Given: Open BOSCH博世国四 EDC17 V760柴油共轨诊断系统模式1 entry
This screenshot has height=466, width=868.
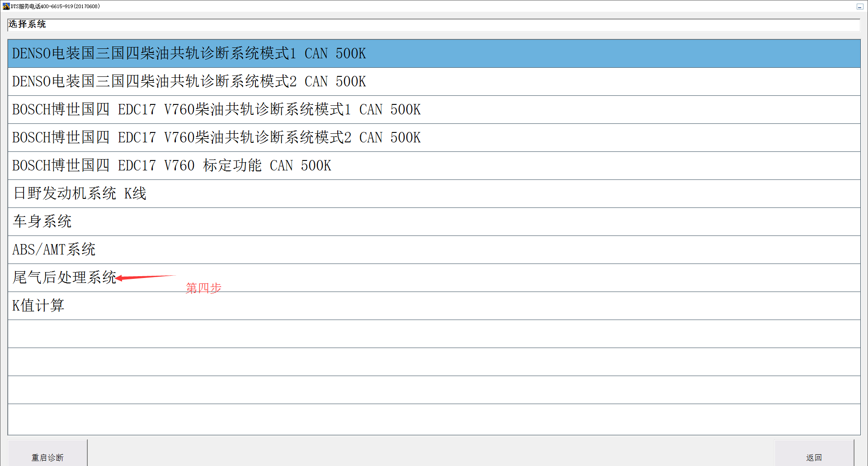Looking at the screenshot, I should tap(434, 109).
